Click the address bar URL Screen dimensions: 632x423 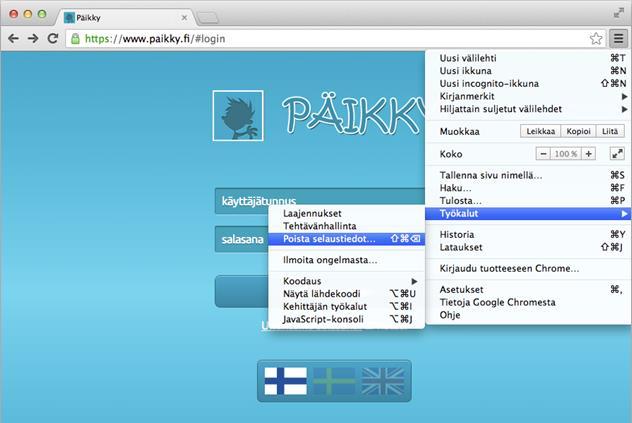coord(155,39)
